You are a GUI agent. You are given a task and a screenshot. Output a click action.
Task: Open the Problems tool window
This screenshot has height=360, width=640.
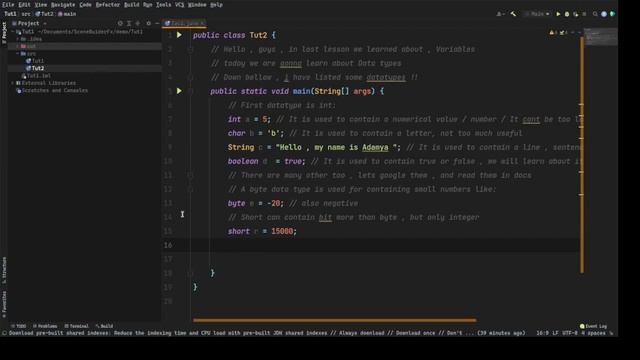coord(45,326)
